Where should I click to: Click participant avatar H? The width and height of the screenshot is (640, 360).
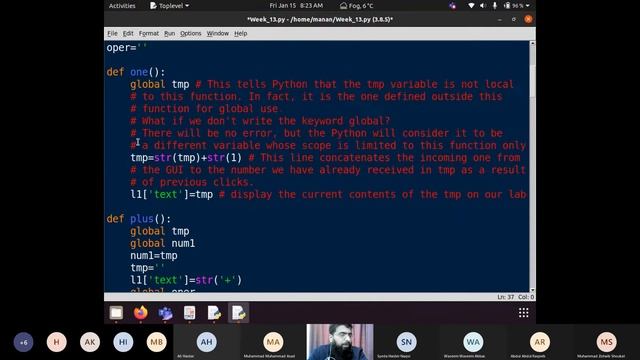tap(57, 342)
